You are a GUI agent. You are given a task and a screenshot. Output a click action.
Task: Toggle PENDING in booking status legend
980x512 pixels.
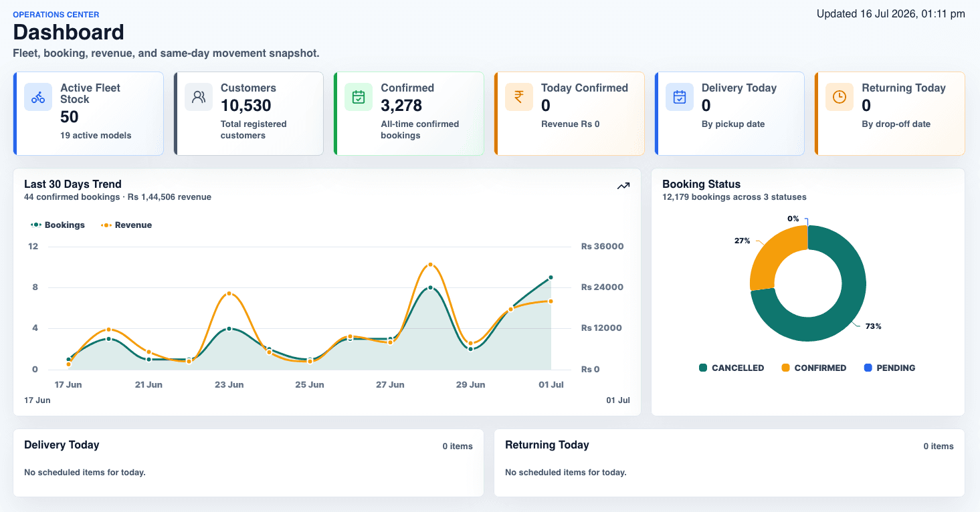[890, 368]
